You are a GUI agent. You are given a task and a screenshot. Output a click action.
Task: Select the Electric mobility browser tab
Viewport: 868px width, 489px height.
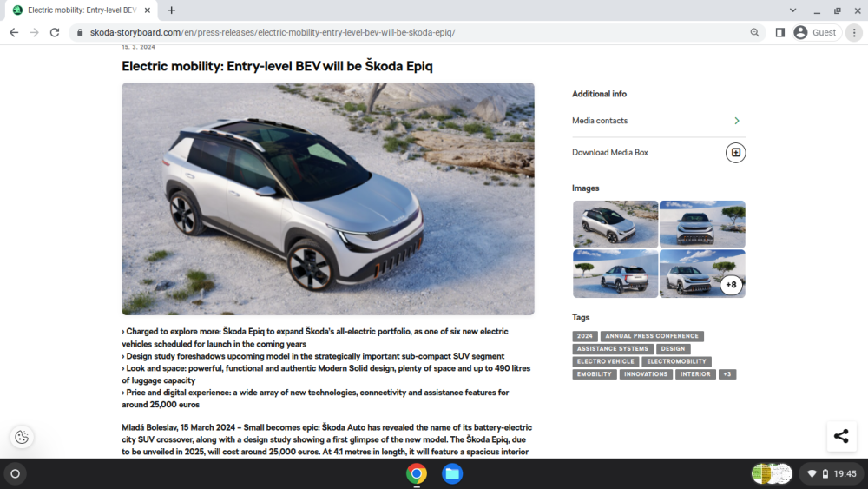(x=82, y=10)
